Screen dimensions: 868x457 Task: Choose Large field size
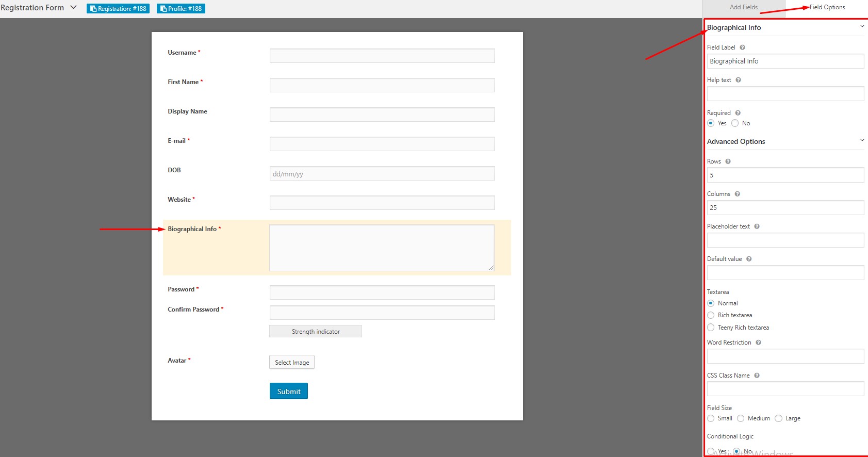pyautogui.click(x=778, y=418)
